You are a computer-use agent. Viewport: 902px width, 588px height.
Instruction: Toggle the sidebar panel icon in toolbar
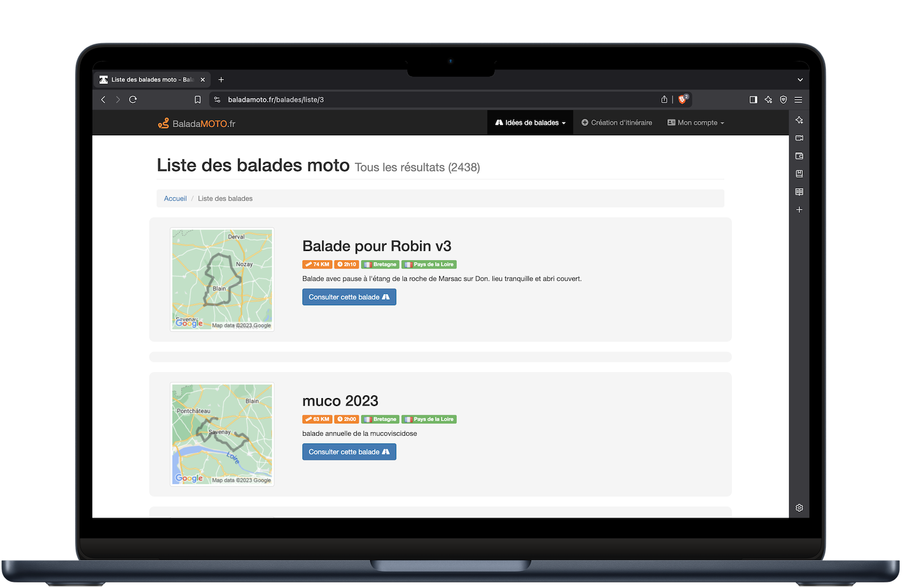(753, 100)
